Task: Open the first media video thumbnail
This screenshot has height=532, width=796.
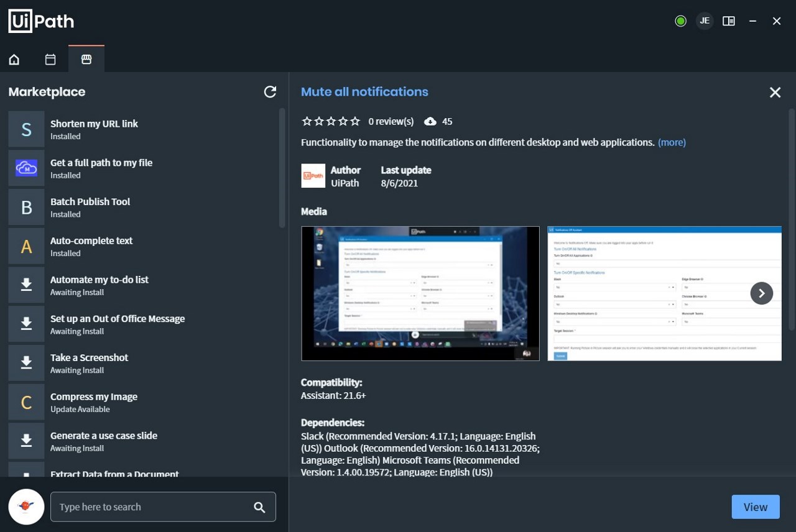Action: (x=420, y=293)
